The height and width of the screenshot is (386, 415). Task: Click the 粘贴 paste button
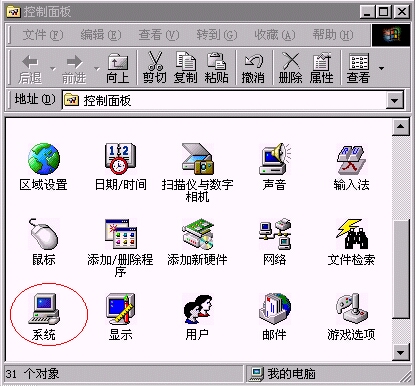217,68
